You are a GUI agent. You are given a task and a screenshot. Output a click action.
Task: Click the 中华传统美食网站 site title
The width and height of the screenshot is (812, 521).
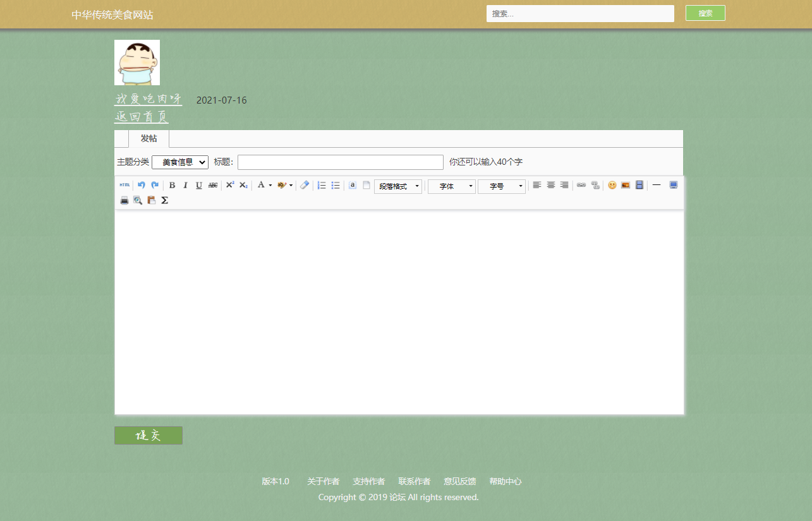[112, 15]
